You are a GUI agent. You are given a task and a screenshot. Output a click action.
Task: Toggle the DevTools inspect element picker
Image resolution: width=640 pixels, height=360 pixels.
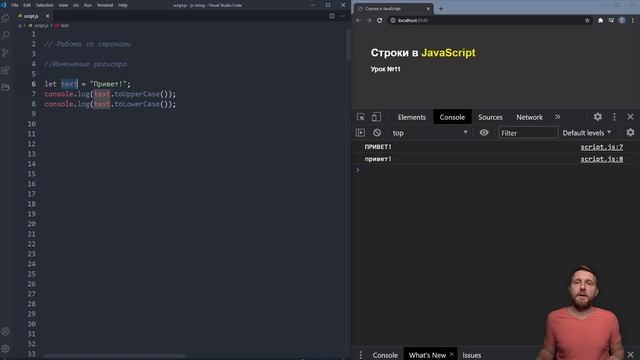361,117
